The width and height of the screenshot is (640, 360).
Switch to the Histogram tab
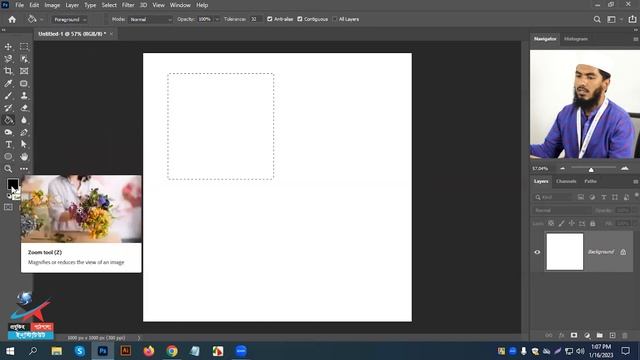click(576, 39)
